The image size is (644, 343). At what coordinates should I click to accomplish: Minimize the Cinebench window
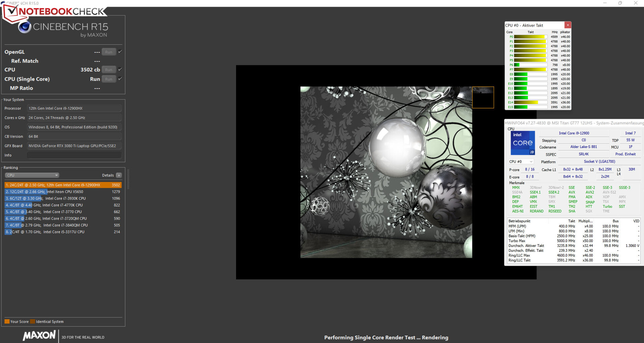click(x=605, y=3)
